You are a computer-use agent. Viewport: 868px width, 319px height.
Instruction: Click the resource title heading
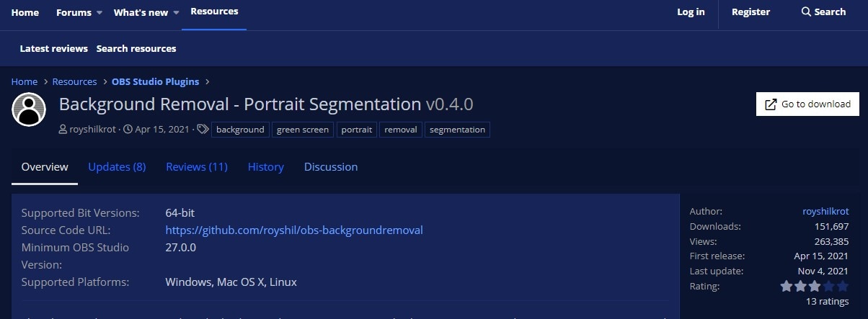266,104
